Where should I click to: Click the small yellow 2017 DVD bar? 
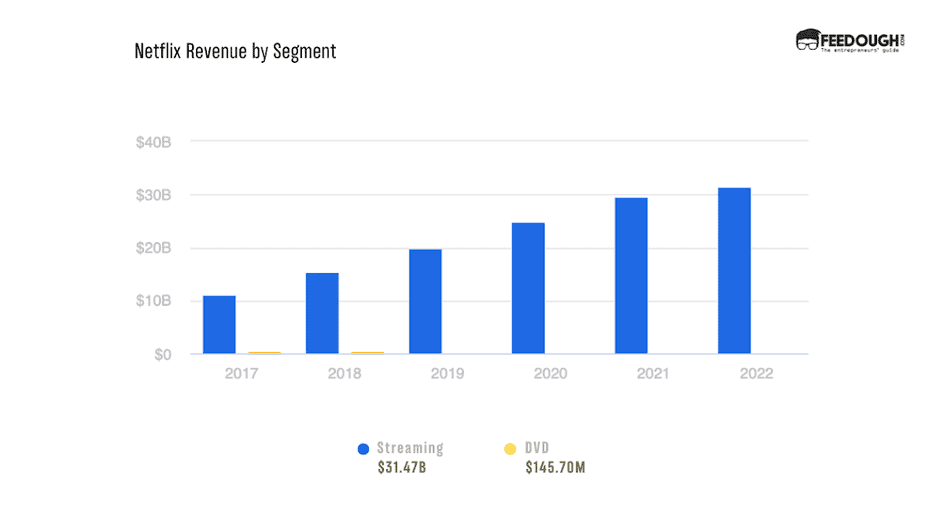(x=264, y=352)
